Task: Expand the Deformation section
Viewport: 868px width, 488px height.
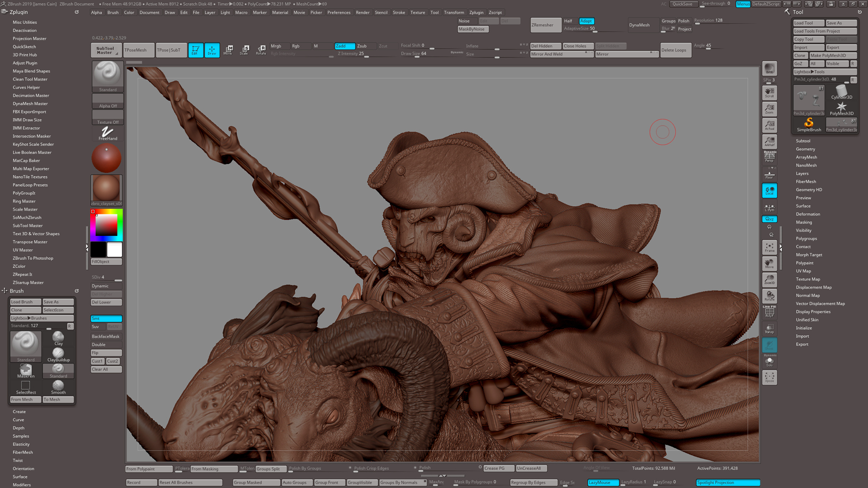Action: pos(808,214)
